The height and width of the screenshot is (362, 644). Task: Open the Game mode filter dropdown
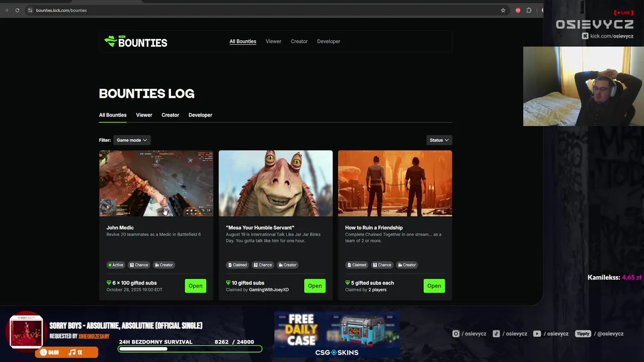coord(131,140)
